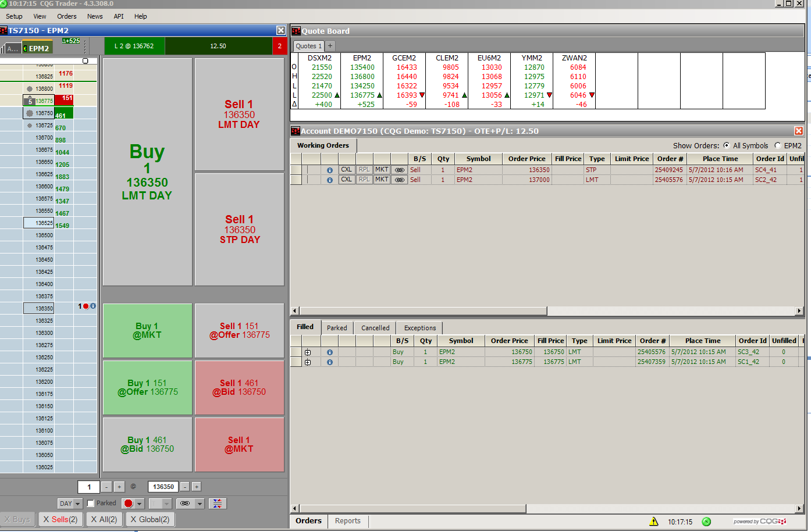
Task: Click the Sell 1 @MKT button
Action: pos(239,444)
